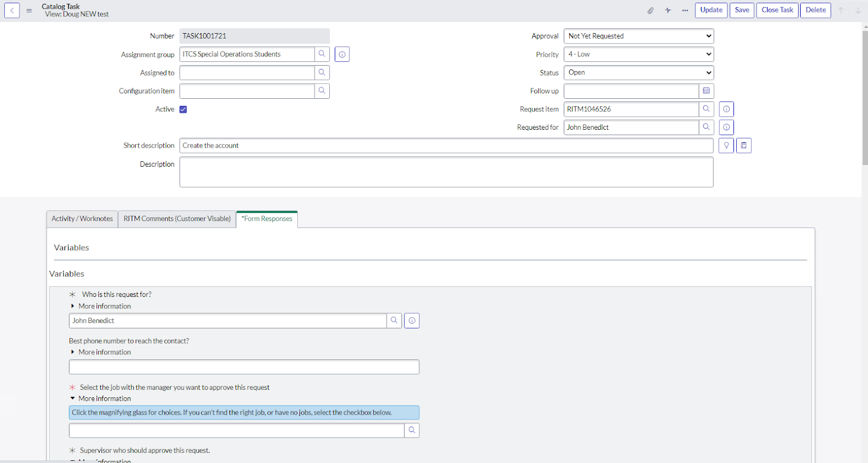The width and height of the screenshot is (868, 463).
Task: Collapse More information under Select the job
Action: pyautogui.click(x=100, y=398)
